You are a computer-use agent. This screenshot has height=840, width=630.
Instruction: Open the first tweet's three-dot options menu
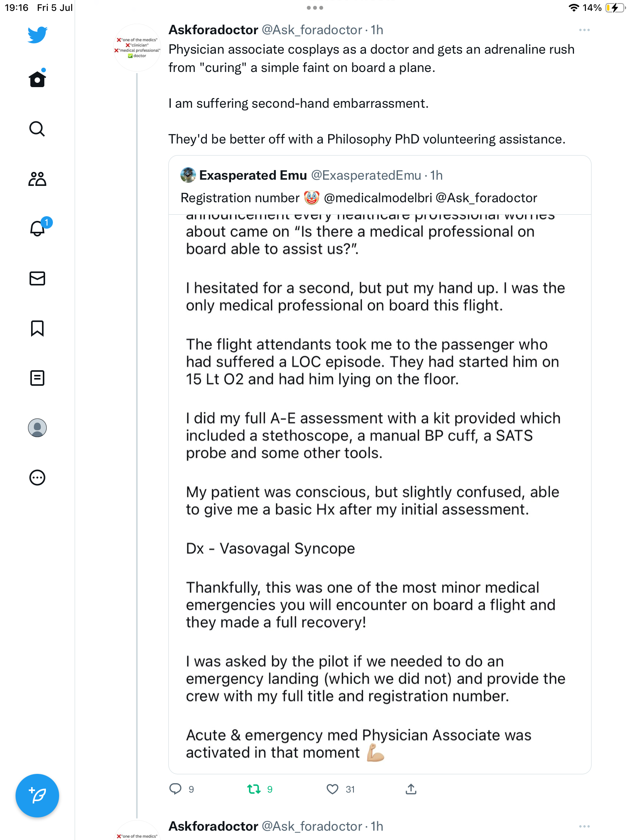coord(584,30)
